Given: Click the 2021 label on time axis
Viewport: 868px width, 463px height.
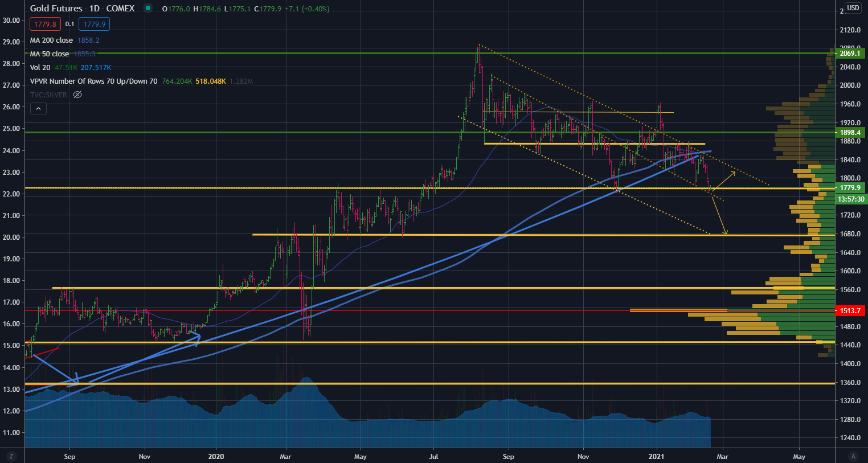Looking at the screenshot, I should tap(657, 456).
